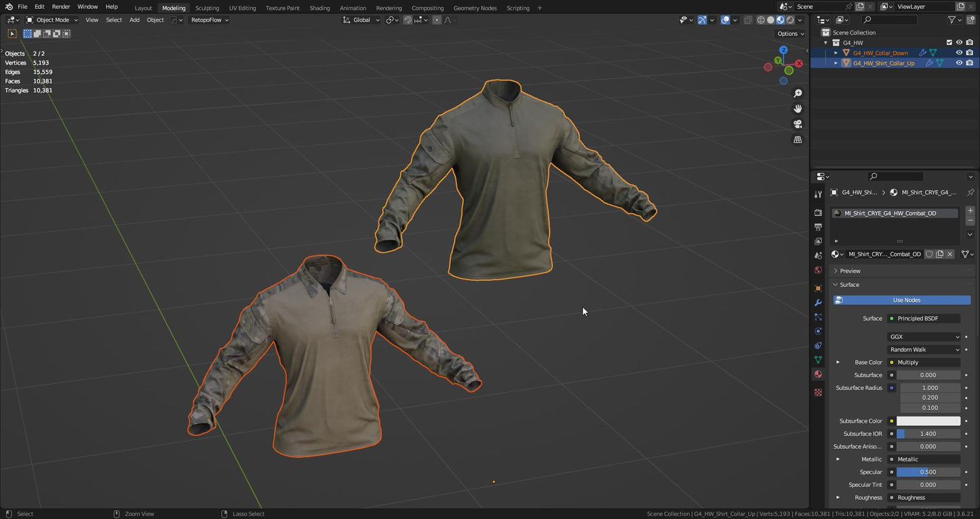
Task: Open the GGX distribution dropdown
Action: (924, 337)
